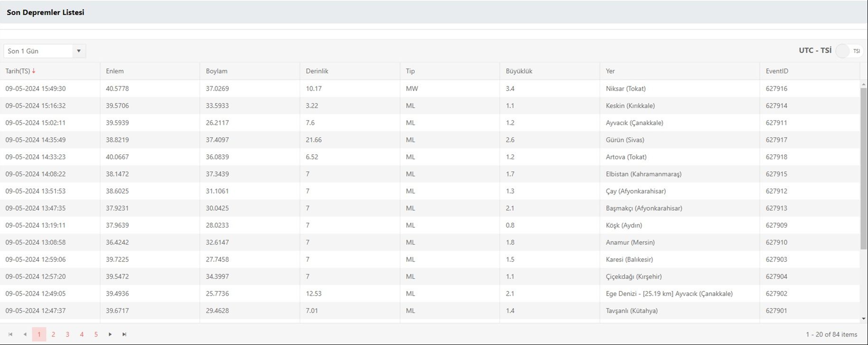
Task: Select the Elbistan (Kahramanmaraş) row
Action: pyautogui.click(x=643, y=174)
